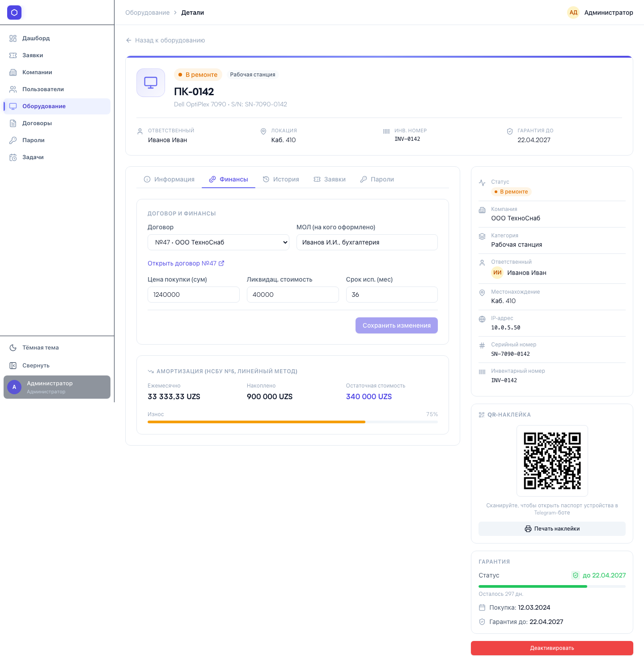
Task: Click the Локация pin icon in header card
Action: click(x=263, y=131)
